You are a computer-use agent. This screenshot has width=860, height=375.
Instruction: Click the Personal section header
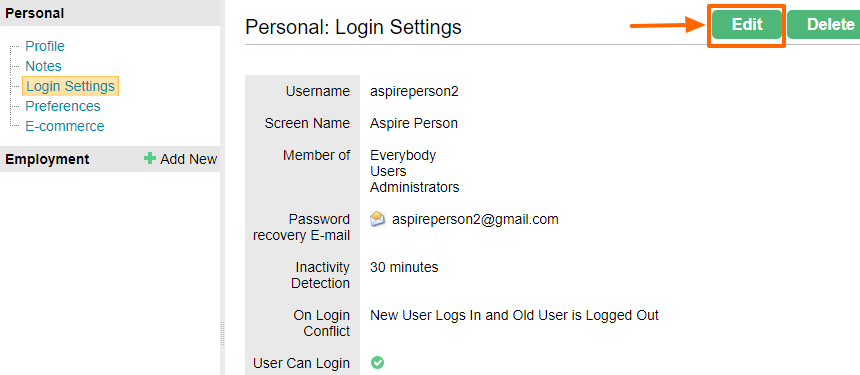(x=35, y=13)
